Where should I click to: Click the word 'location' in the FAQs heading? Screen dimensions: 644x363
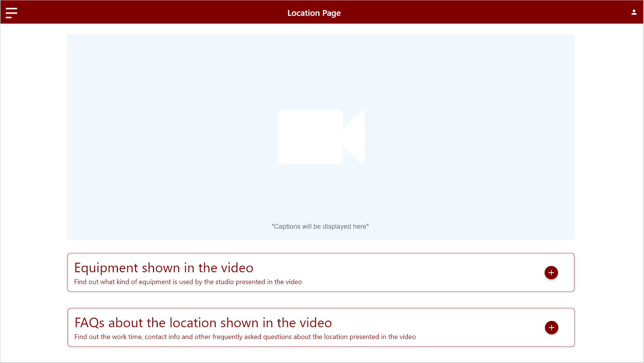click(x=193, y=323)
